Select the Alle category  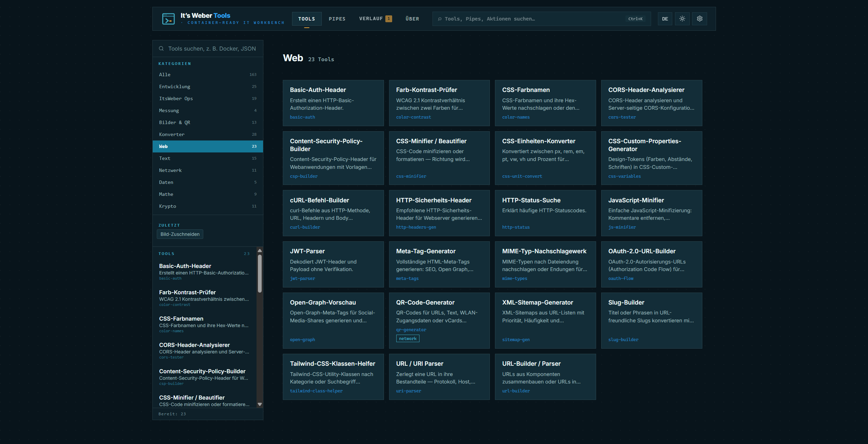click(208, 75)
